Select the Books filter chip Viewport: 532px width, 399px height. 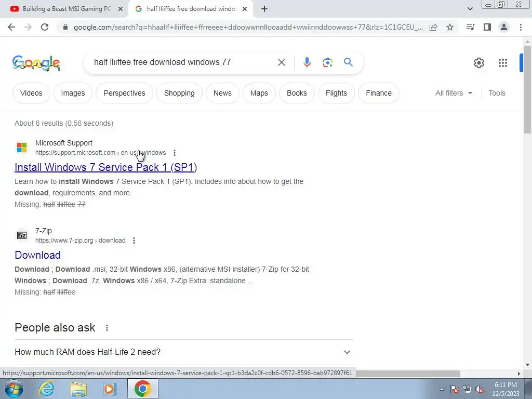[297, 93]
